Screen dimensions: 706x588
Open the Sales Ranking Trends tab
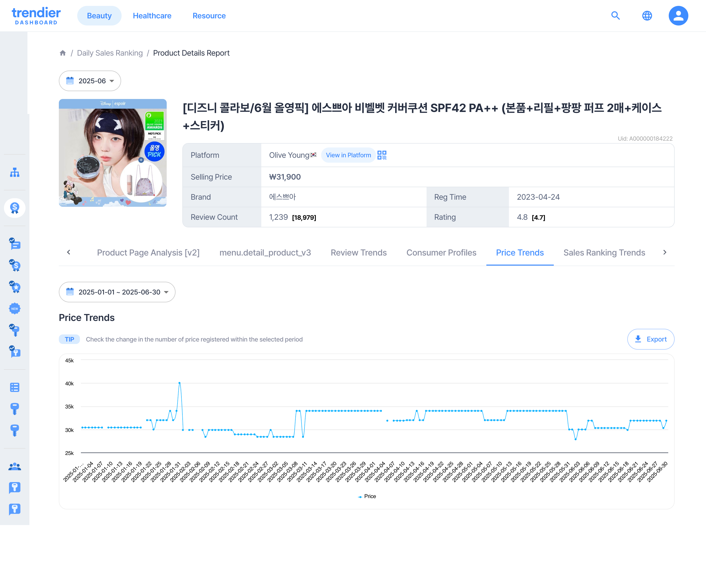[x=604, y=252]
